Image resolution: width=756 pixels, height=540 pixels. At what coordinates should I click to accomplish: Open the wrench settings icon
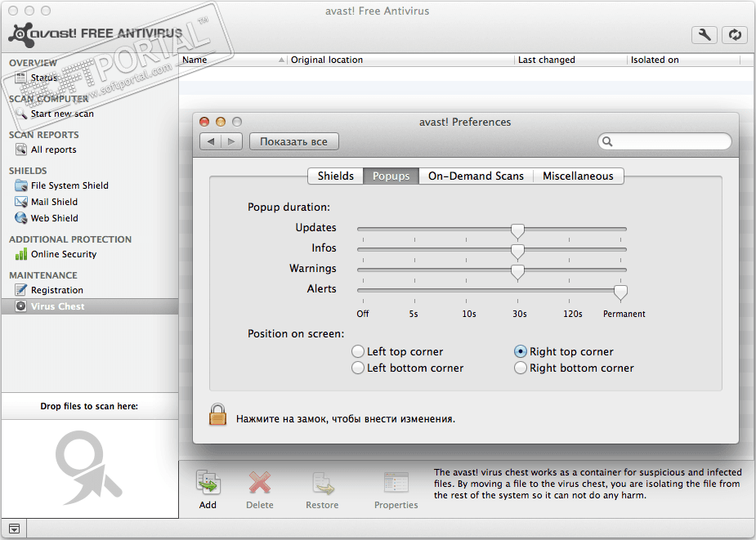(705, 34)
